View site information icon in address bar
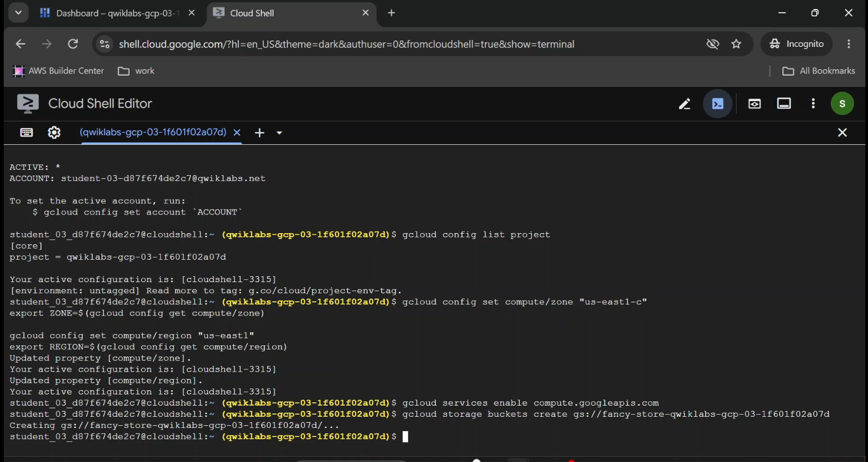The height and width of the screenshot is (462, 868). coord(105,44)
